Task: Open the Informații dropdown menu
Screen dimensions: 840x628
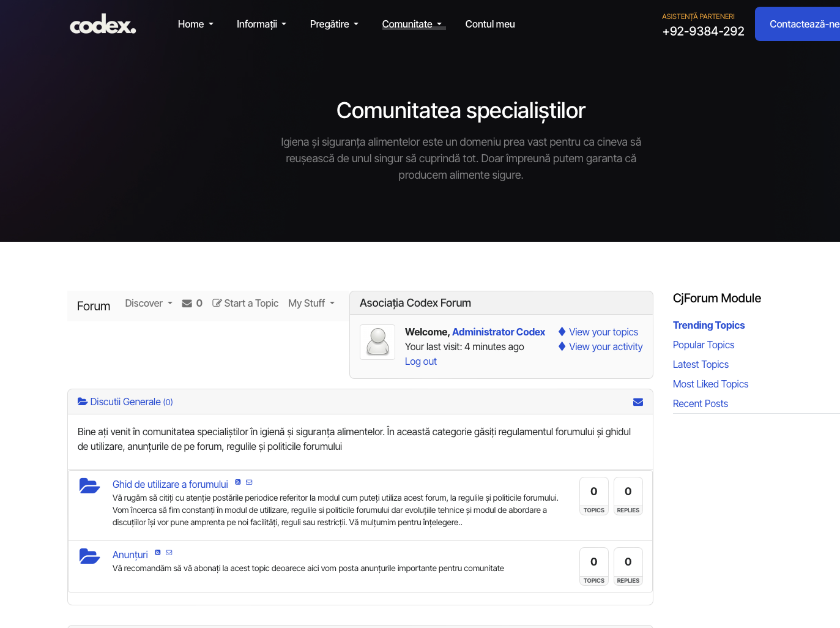Action: pyautogui.click(x=261, y=24)
